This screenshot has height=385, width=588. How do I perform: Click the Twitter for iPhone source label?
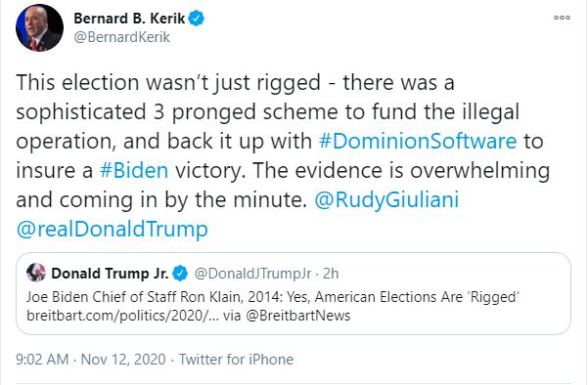click(236, 360)
